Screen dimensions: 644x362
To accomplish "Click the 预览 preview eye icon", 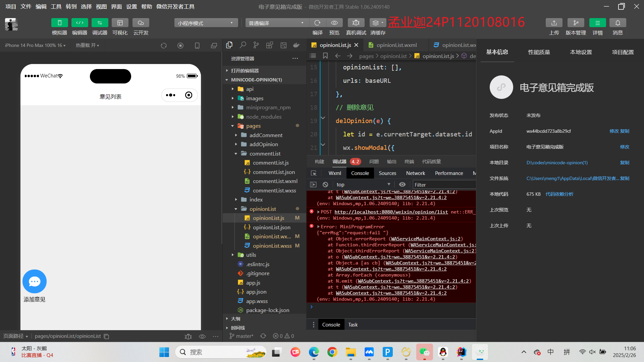I will click(334, 23).
